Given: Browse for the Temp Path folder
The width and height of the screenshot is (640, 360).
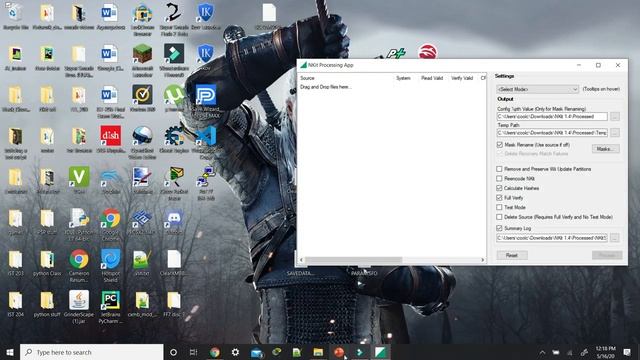Looking at the screenshot, I should 615,133.
